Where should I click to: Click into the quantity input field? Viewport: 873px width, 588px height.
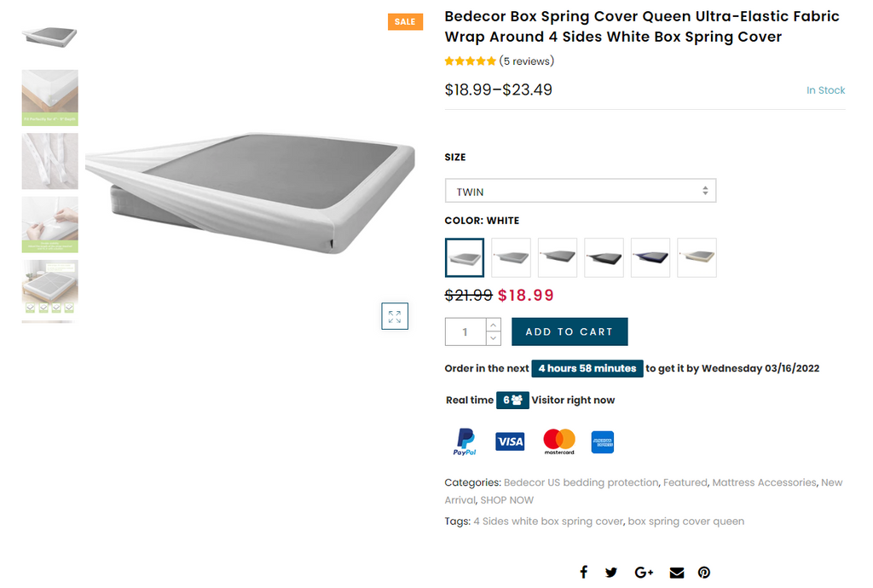pyautogui.click(x=465, y=331)
